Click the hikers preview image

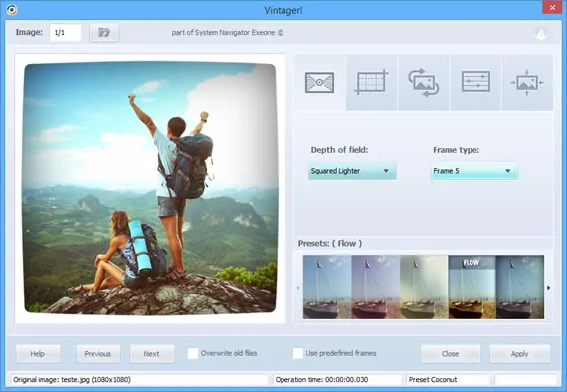click(150, 188)
